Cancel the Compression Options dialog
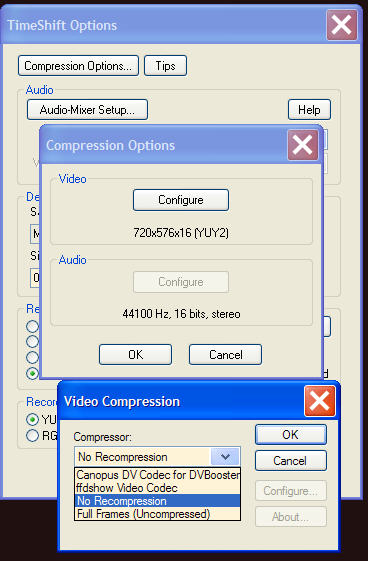Viewport: 368px width, 561px height. coord(225,355)
